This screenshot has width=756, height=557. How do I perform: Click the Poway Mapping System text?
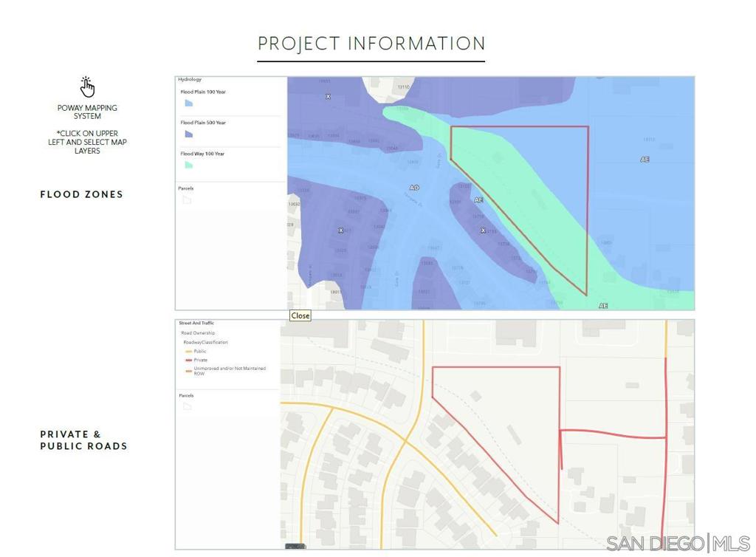[87, 112]
